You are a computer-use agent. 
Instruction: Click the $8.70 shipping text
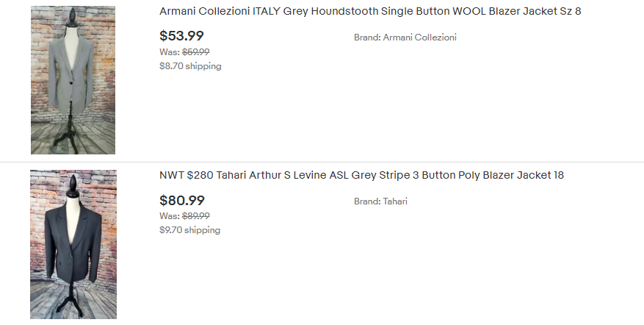pyautogui.click(x=190, y=66)
